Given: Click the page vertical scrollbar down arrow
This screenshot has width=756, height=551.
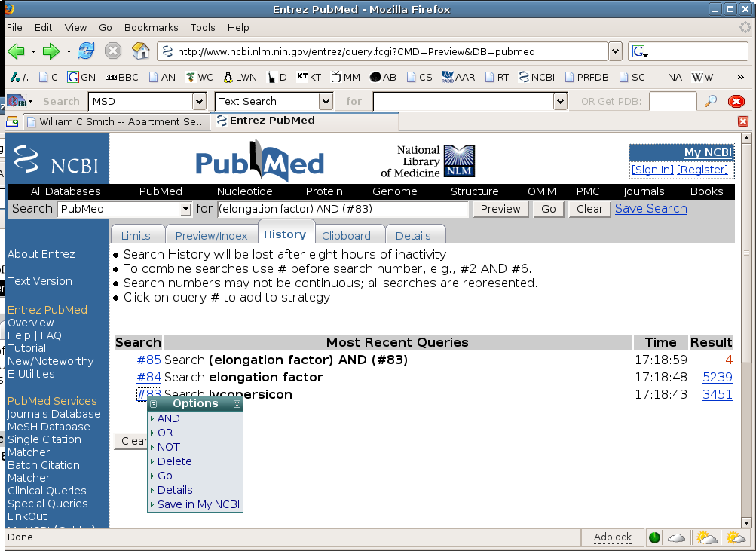Looking at the screenshot, I should pos(746,522).
